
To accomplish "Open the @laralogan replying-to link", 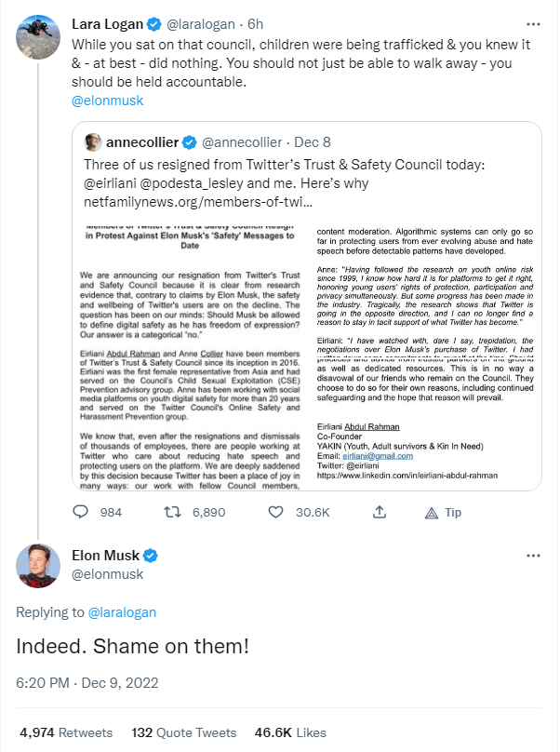I will coord(124,611).
